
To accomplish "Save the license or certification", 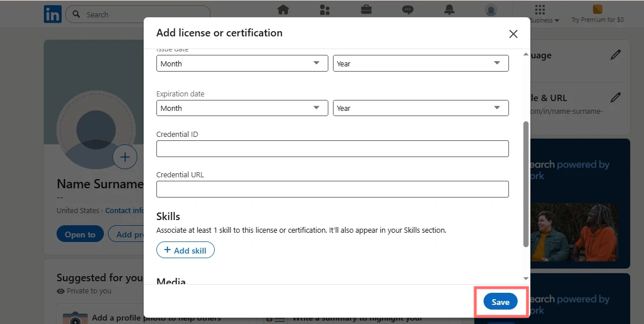I will pos(500,302).
